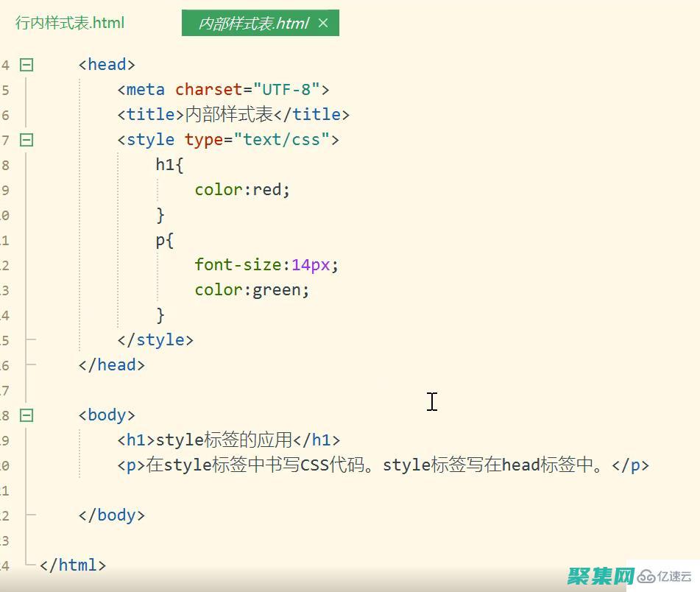Close the 内部样式表.html tab
700x592 pixels.
pyautogui.click(x=323, y=23)
